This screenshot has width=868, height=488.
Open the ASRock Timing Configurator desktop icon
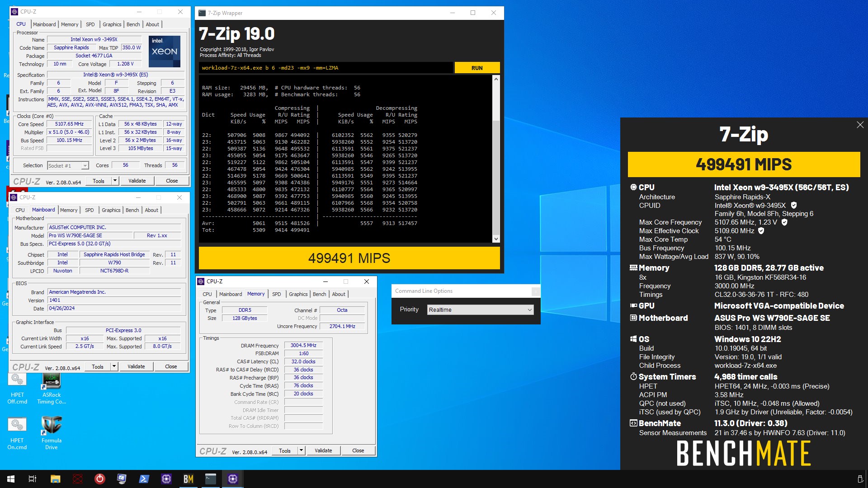click(52, 389)
